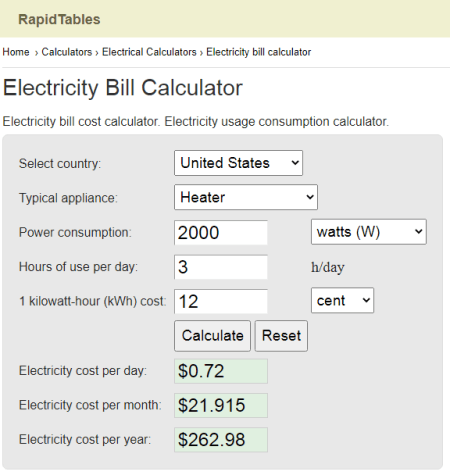The image size is (450, 475).
Task: Click the Calculate button
Action: coord(212,336)
